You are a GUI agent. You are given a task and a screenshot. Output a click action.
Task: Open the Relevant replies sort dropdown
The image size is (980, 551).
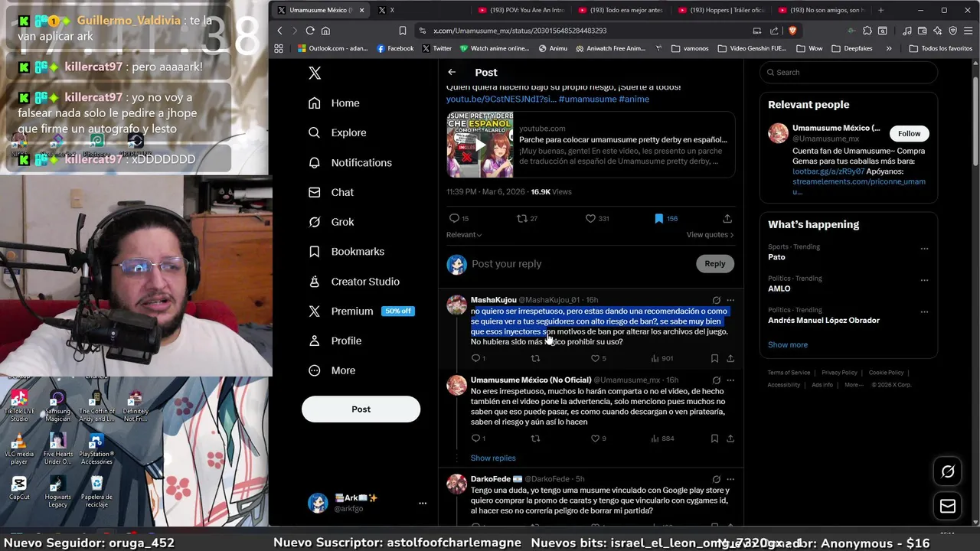tap(464, 235)
